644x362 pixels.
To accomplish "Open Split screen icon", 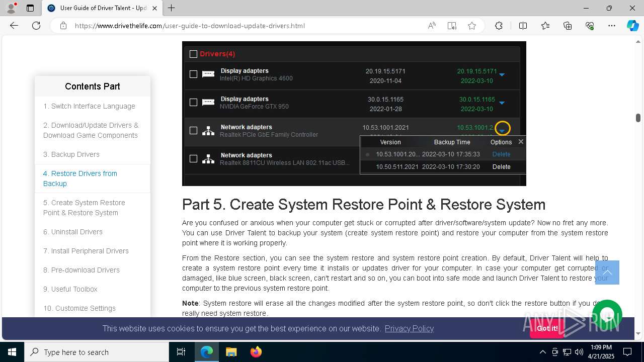I will pos(523,26).
